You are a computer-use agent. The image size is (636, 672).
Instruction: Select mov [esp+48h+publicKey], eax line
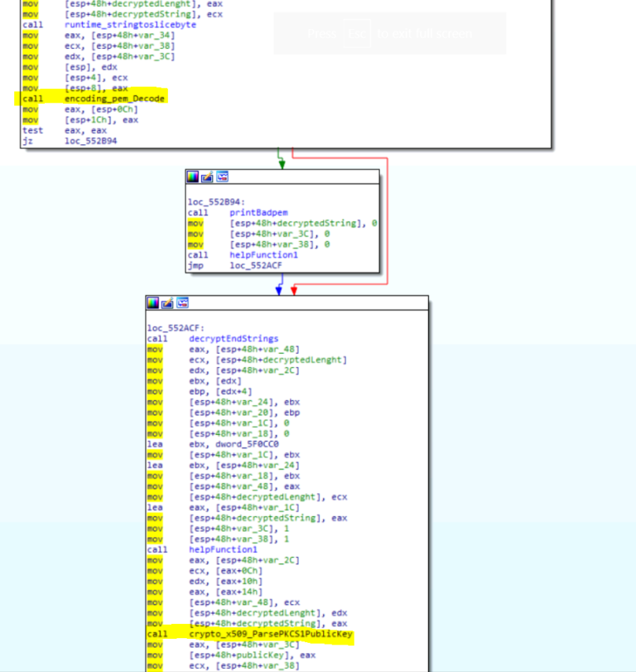231,655
